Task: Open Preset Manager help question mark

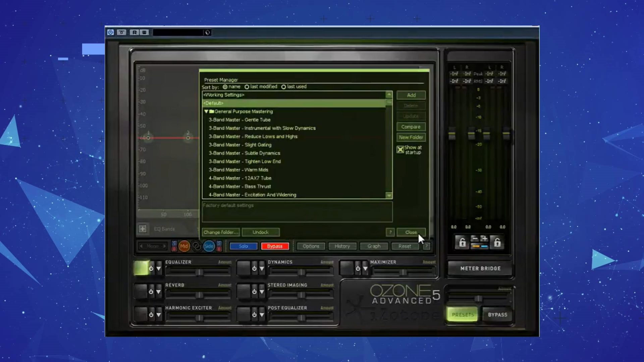Action: click(x=390, y=232)
